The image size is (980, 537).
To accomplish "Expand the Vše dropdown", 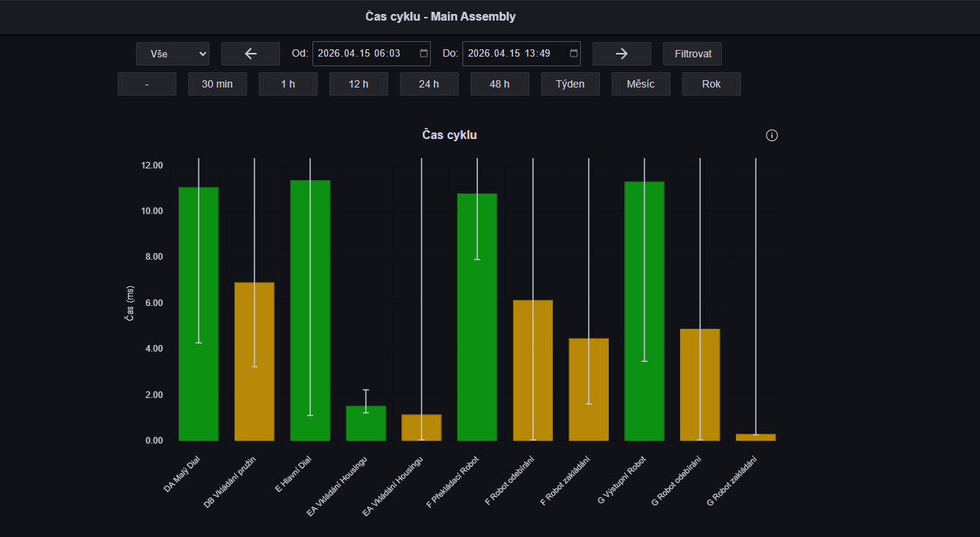I will [173, 54].
